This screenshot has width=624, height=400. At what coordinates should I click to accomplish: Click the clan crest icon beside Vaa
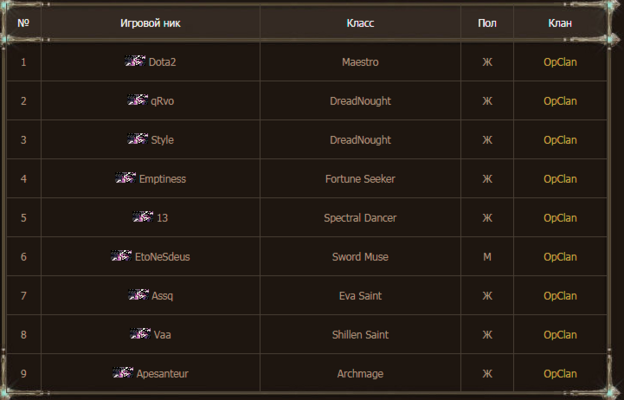[x=140, y=334]
